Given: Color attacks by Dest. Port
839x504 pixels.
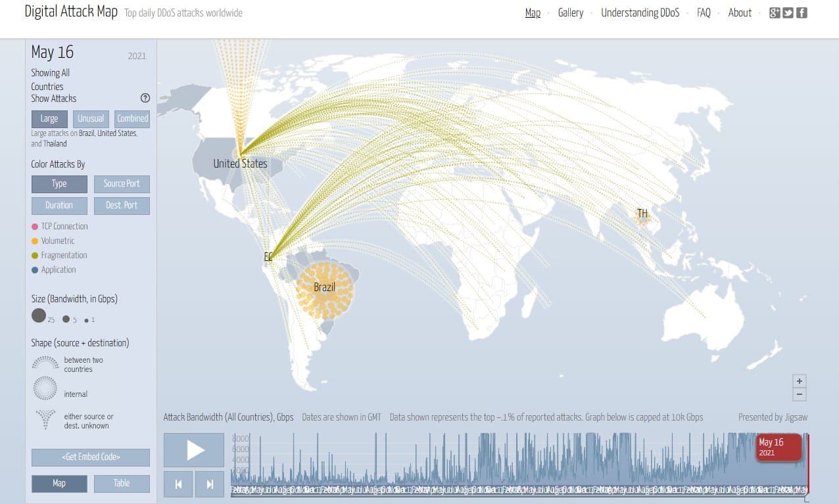Looking at the screenshot, I should [122, 206].
